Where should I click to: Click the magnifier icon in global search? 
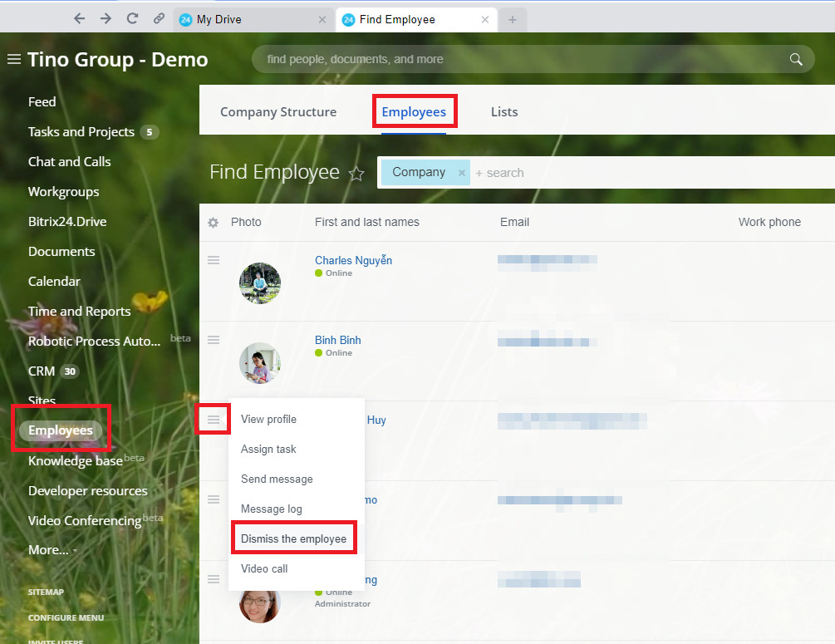click(x=796, y=59)
